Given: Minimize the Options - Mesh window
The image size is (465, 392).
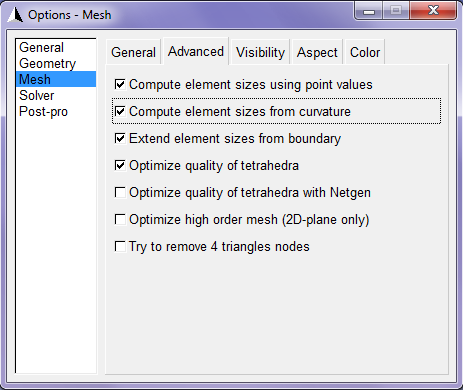Looking at the screenshot, I should pos(369,11).
